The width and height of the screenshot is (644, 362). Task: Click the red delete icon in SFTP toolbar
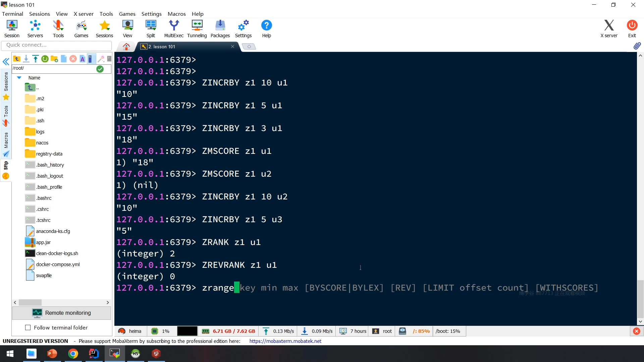73,59
